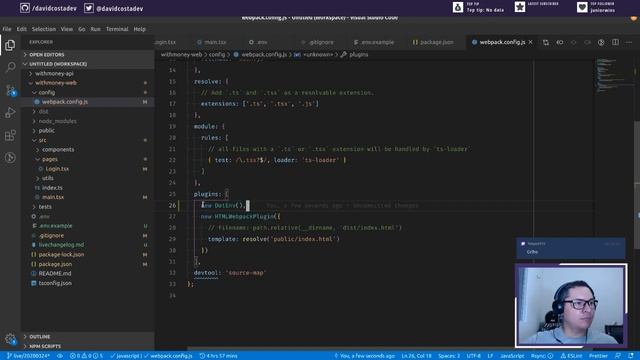The width and height of the screenshot is (640, 360).
Task: Collapse the UNTITLED (WORKSPACE) section
Action: (x=88, y=64)
